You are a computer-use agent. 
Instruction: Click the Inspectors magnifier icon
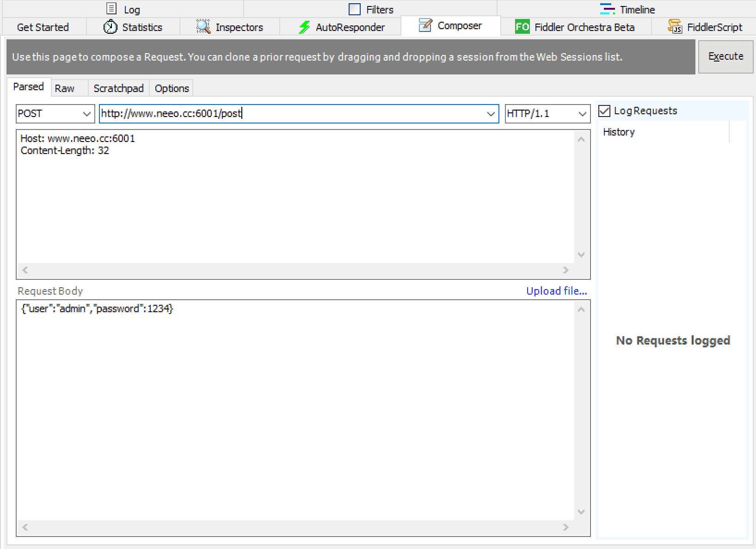[203, 27]
